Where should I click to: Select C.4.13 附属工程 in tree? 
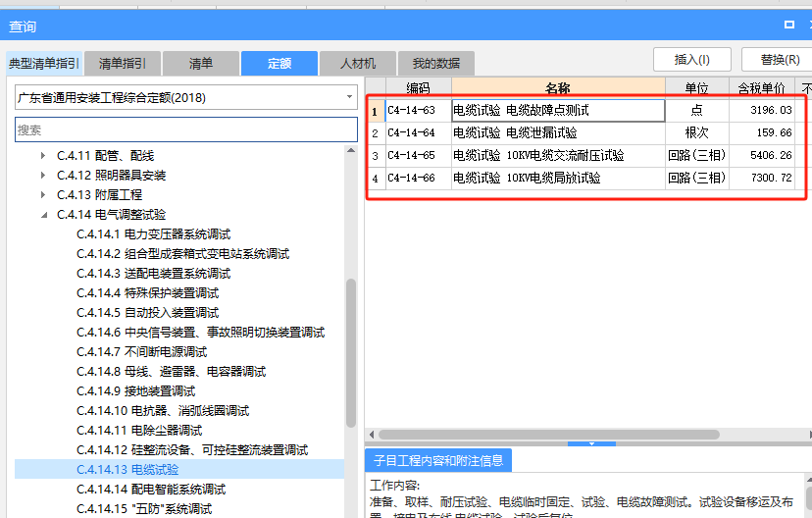coord(99,195)
